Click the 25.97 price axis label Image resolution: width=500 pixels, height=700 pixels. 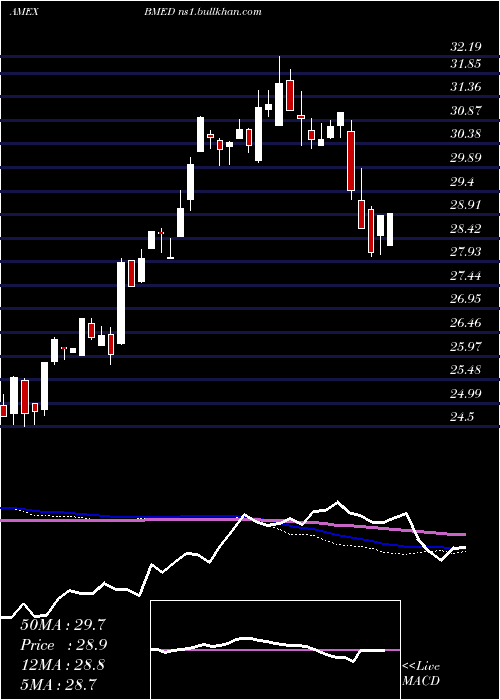pos(465,346)
